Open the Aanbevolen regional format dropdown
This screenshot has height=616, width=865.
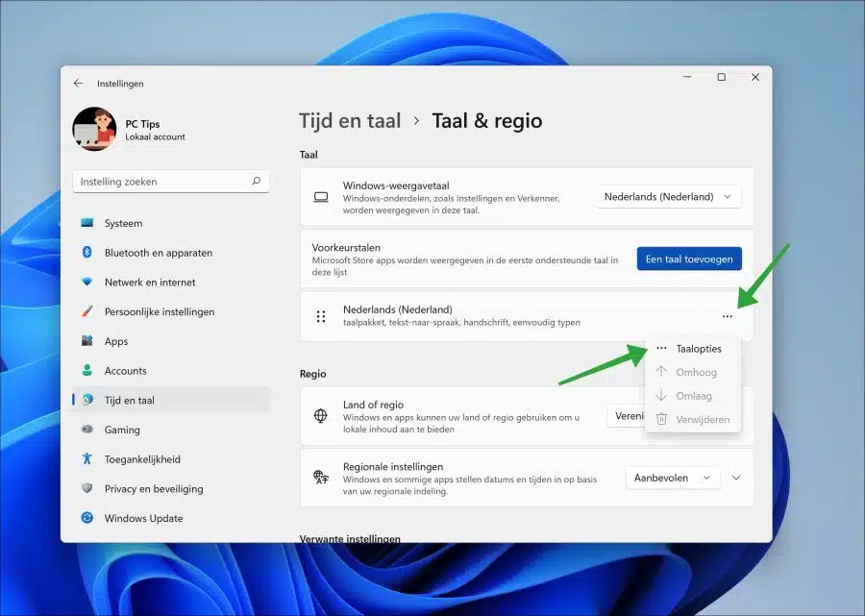673,478
